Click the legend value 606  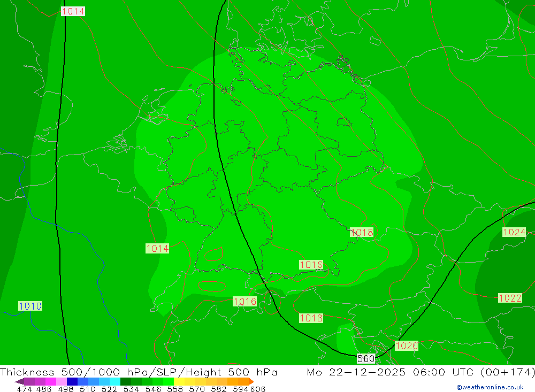pyautogui.click(x=258, y=389)
